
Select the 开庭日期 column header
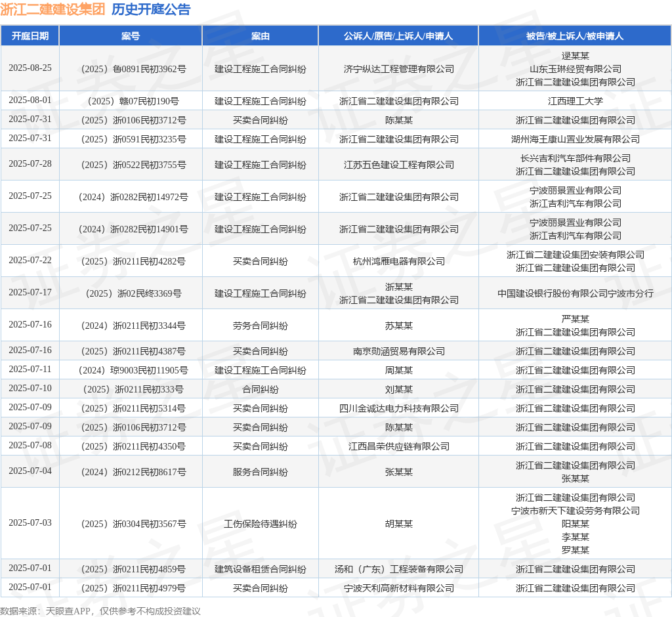30,36
